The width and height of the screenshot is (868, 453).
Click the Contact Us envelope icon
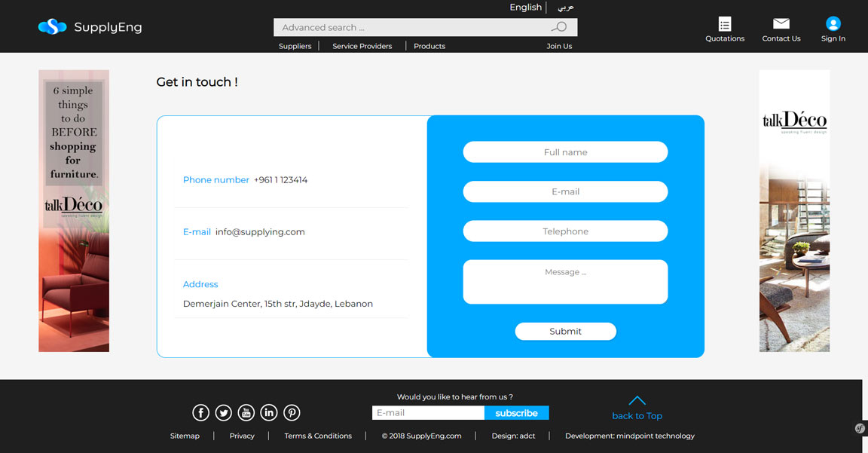coord(781,24)
